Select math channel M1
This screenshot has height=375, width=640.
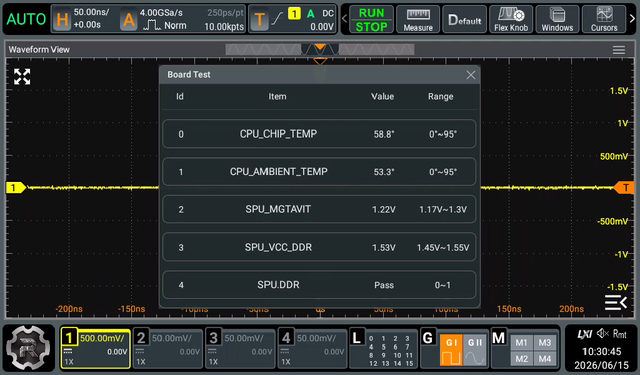(x=521, y=342)
